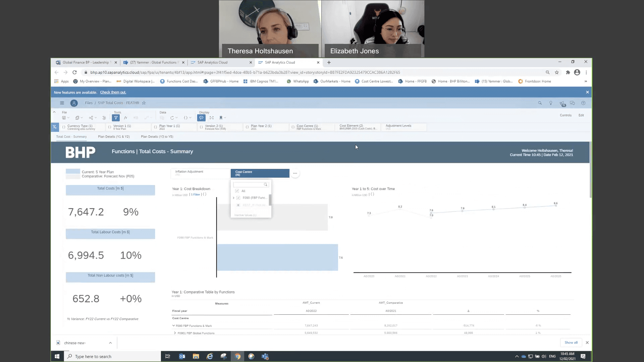Mark story as favorite with star
This screenshot has height=362, width=644.
tap(144, 103)
